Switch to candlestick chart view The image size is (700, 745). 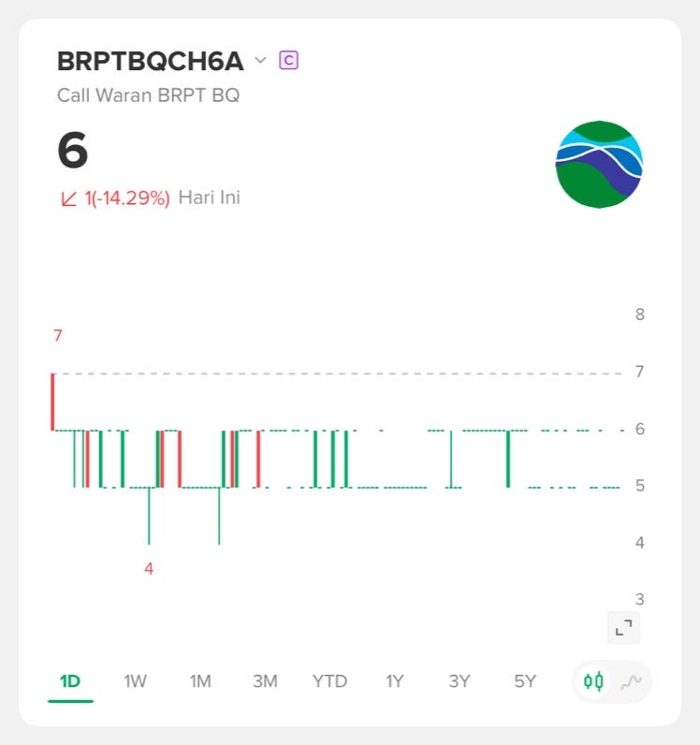[x=593, y=681]
